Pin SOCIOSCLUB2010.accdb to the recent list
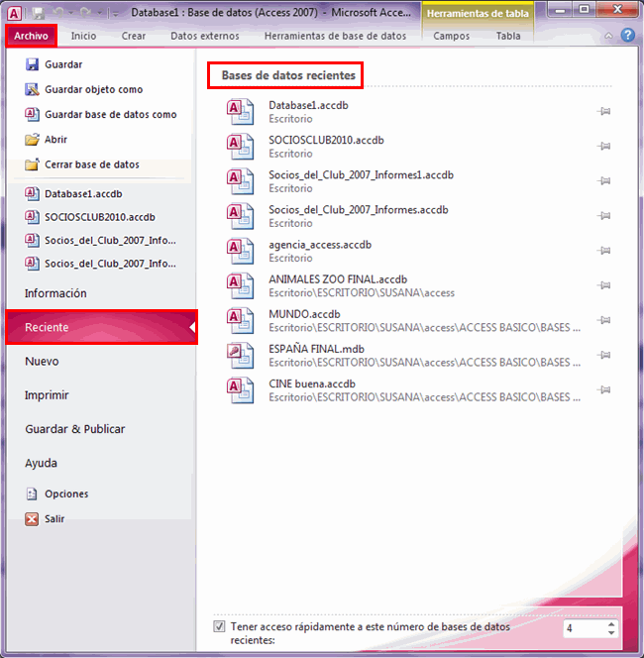Image resolution: width=644 pixels, height=658 pixels. click(x=603, y=146)
